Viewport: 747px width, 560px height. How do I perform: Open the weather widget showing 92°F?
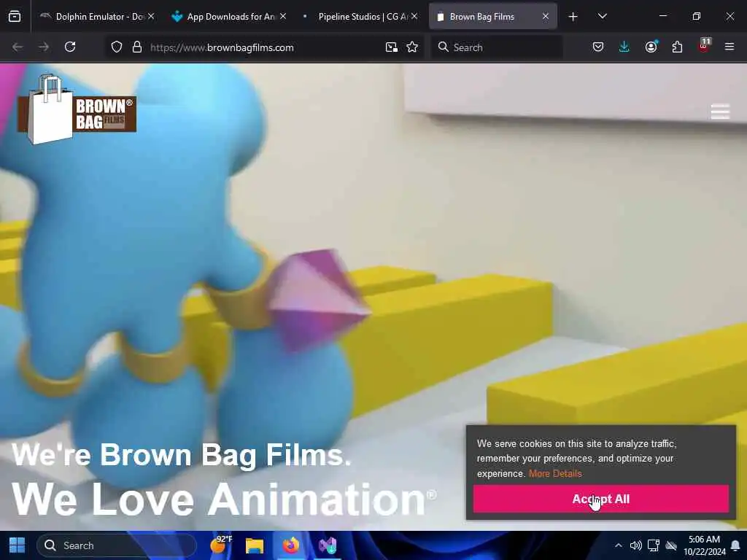point(221,545)
